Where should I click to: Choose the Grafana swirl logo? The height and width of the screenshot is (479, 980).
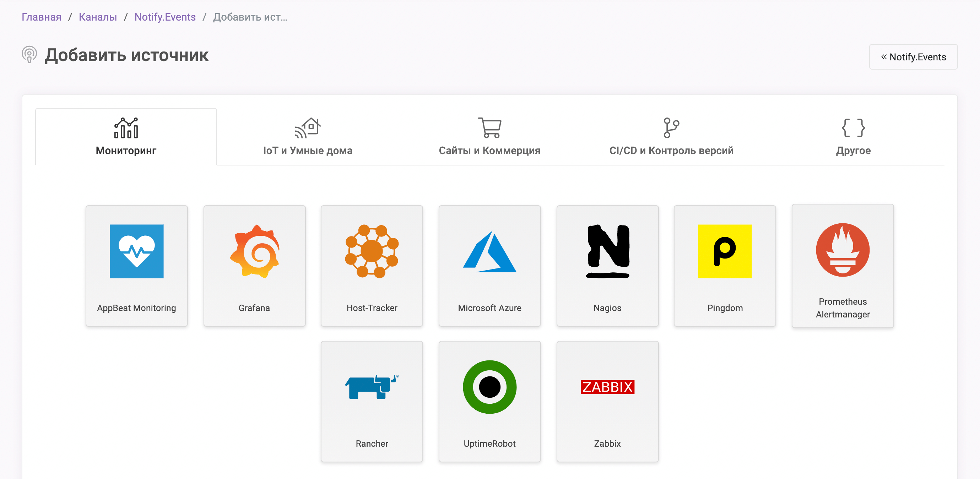pos(255,251)
